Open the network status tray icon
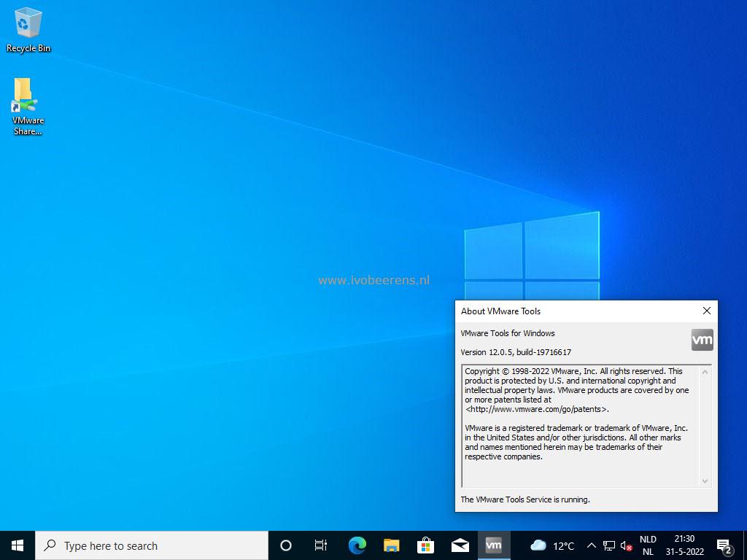The height and width of the screenshot is (560, 747). click(x=608, y=545)
